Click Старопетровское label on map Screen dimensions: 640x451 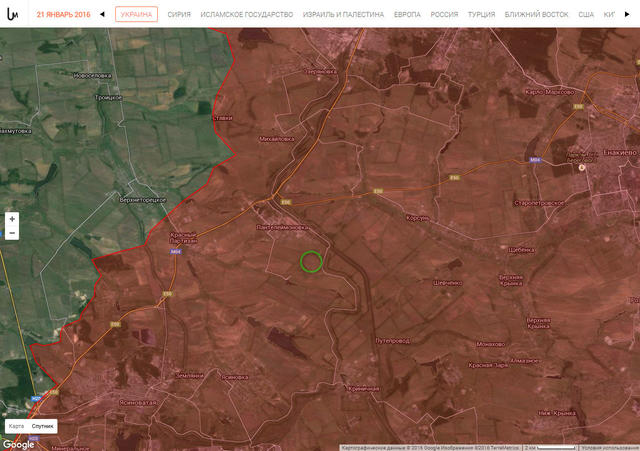pos(539,203)
